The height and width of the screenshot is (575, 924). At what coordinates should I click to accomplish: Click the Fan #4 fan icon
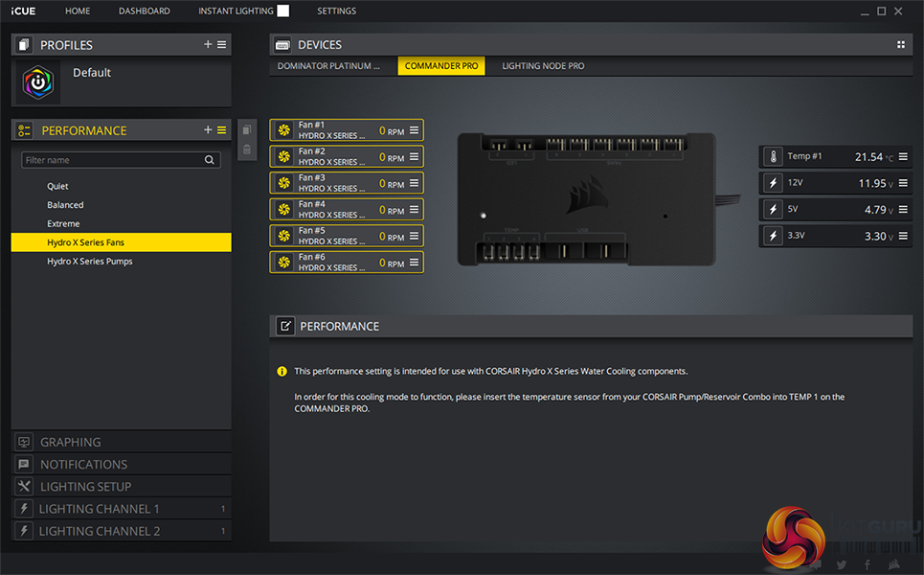pos(284,209)
